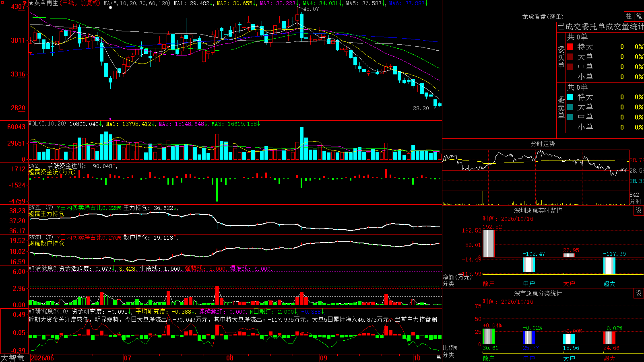Click the 10 month marker on the timeline
The width and height of the screenshot is (644, 362).
417,358
